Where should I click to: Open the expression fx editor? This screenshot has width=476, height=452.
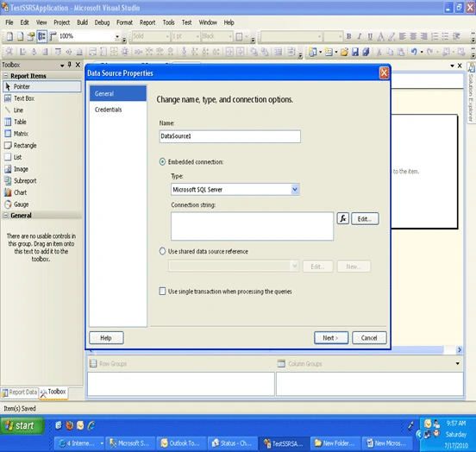pyautogui.click(x=343, y=219)
